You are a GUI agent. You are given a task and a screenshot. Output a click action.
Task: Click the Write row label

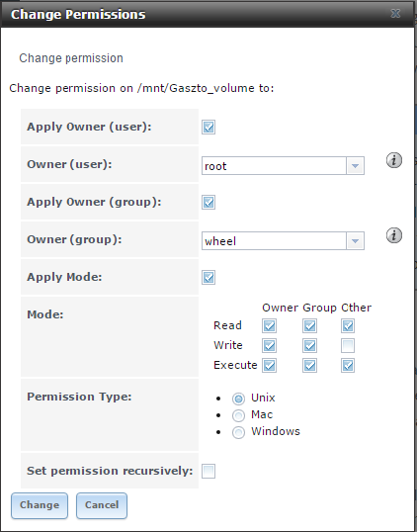tap(228, 345)
